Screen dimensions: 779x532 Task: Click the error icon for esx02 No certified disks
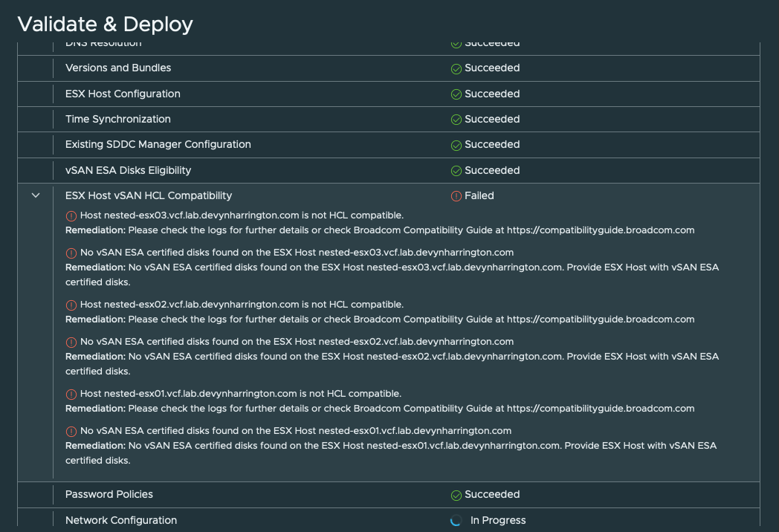click(x=71, y=343)
